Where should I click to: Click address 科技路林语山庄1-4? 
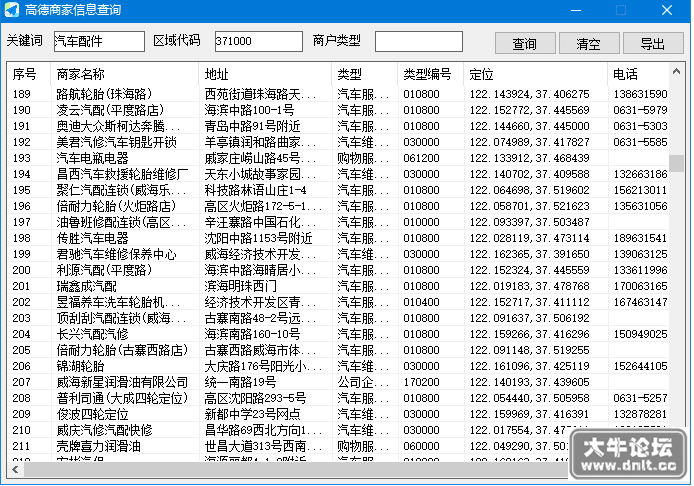pos(255,190)
